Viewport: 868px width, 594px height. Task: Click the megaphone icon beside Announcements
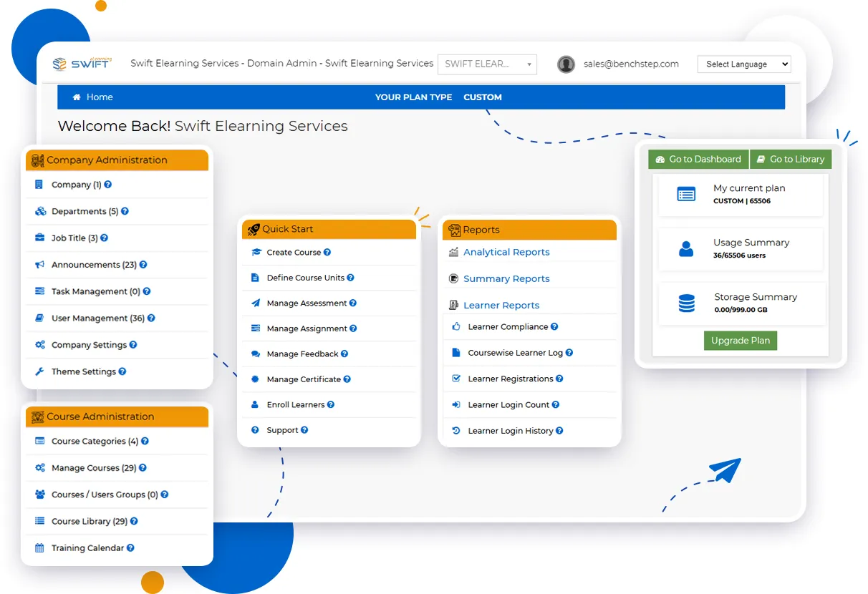[x=39, y=265]
